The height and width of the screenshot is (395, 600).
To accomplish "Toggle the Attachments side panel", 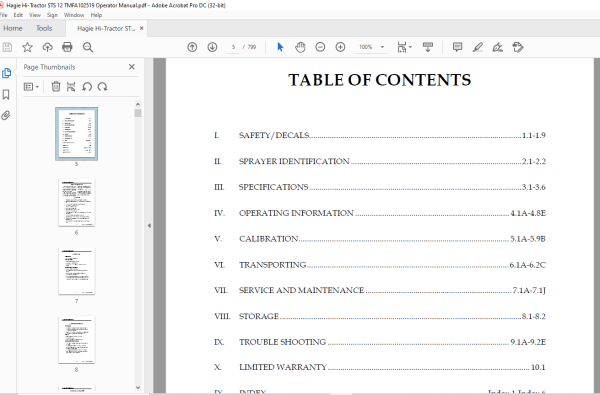I will pos(6,115).
